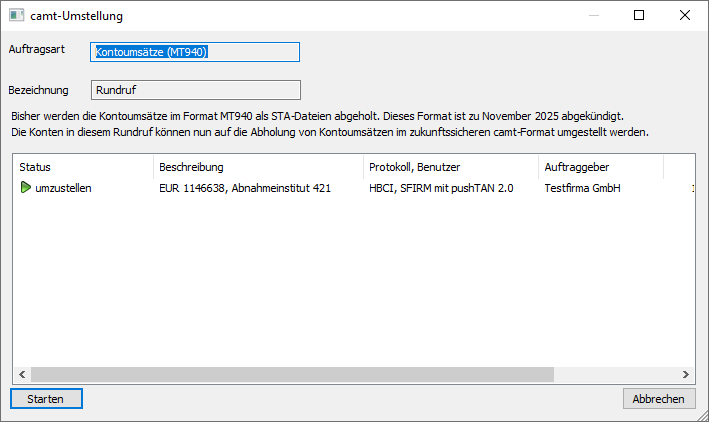Select the 'umzustellen' status text
Screen dimensions: 709x422
point(63,188)
